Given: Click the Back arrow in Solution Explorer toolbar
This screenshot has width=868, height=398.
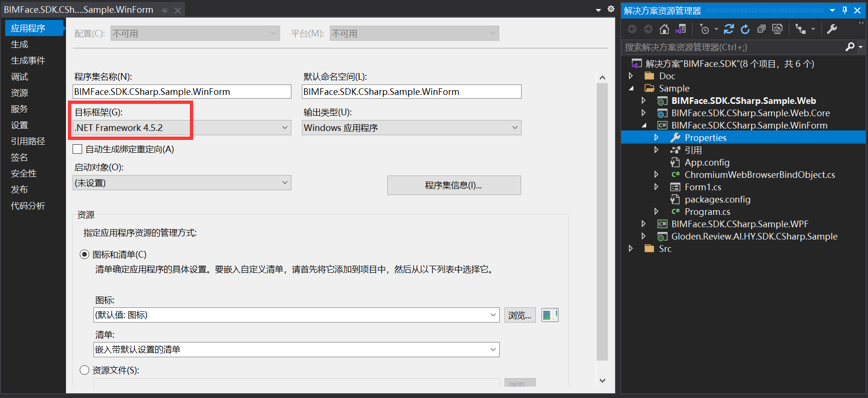Looking at the screenshot, I should click(x=632, y=29).
